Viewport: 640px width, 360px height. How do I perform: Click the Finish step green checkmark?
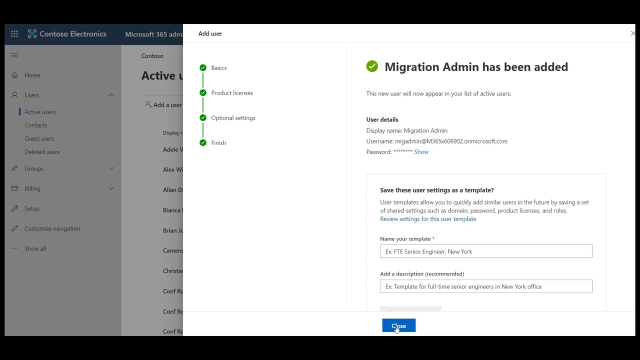[203, 142]
